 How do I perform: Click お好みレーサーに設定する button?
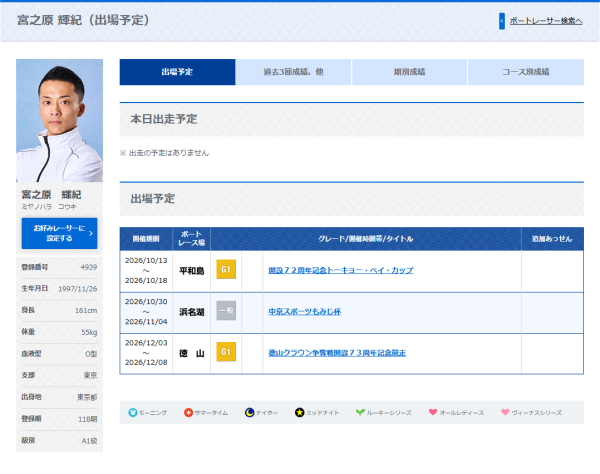[x=59, y=233]
